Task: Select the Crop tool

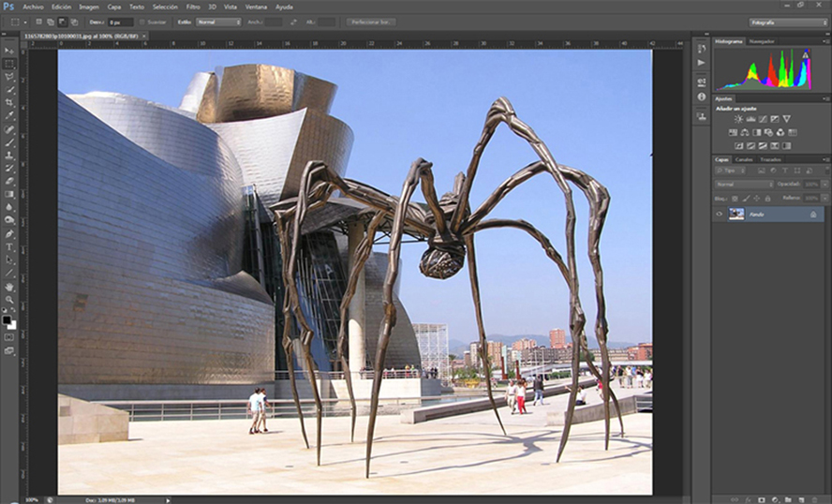Action: (9, 103)
